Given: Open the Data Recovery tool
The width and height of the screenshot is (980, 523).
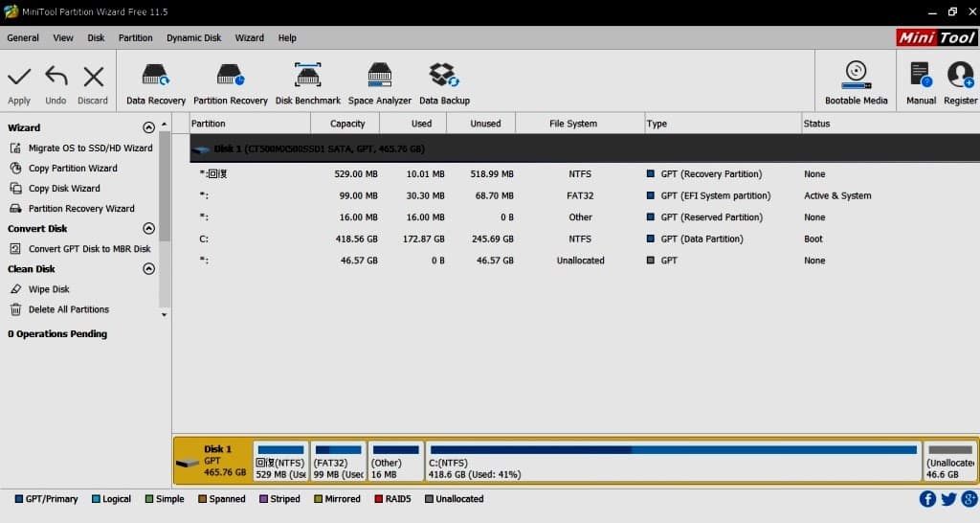Looking at the screenshot, I should [x=156, y=77].
